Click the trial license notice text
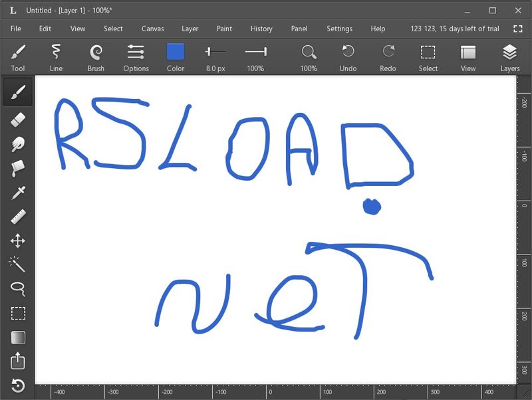532x400 pixels. 455,29
